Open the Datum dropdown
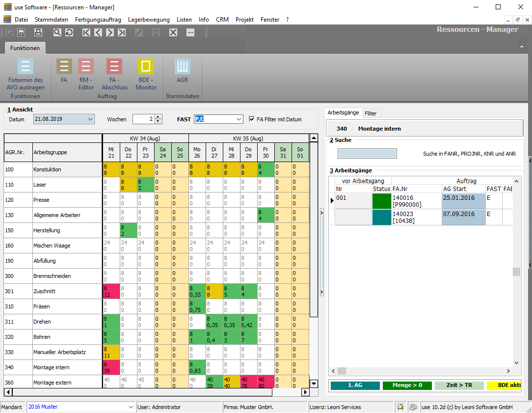Image resolution: width=532 pixels, height=413 pixels. [90, 119]
